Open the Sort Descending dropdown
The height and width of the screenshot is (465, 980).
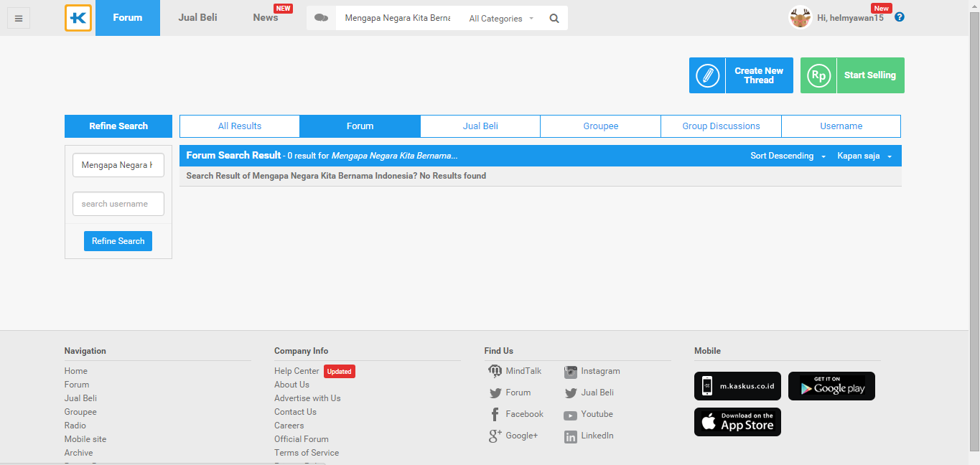tap(788, 156)
